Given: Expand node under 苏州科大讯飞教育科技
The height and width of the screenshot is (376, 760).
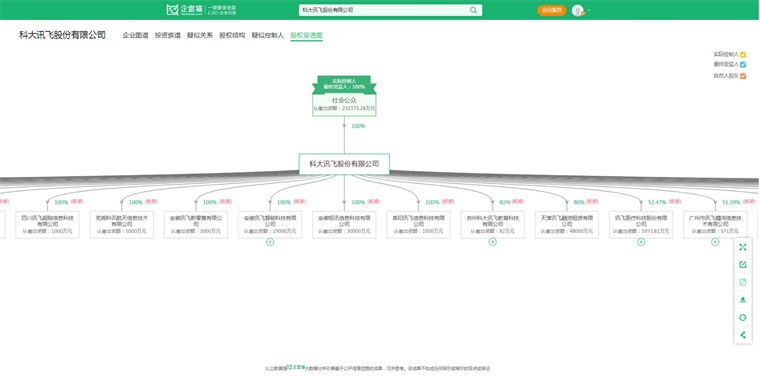Looking at the screenshot, I should 492,242.
